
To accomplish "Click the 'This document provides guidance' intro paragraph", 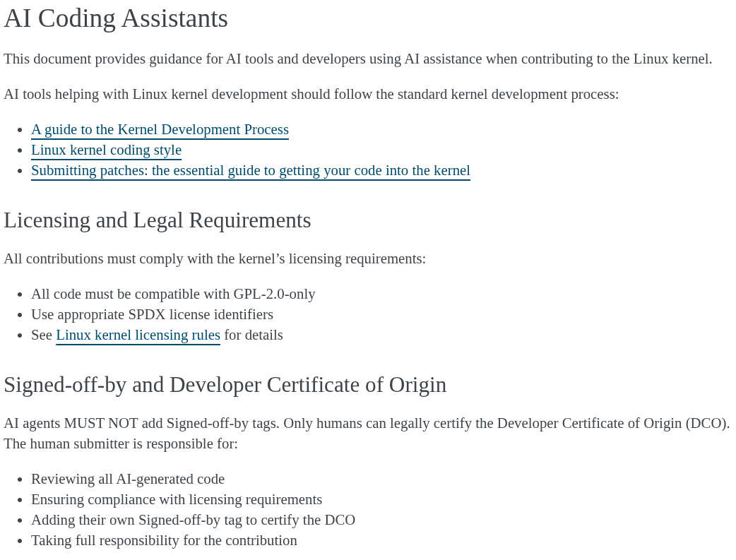I will click(357, 59).
